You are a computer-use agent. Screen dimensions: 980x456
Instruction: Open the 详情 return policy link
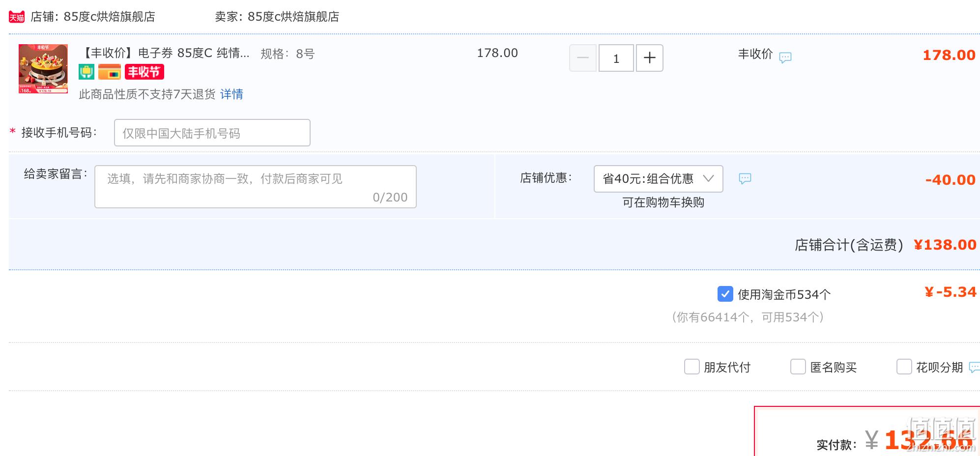231,94
